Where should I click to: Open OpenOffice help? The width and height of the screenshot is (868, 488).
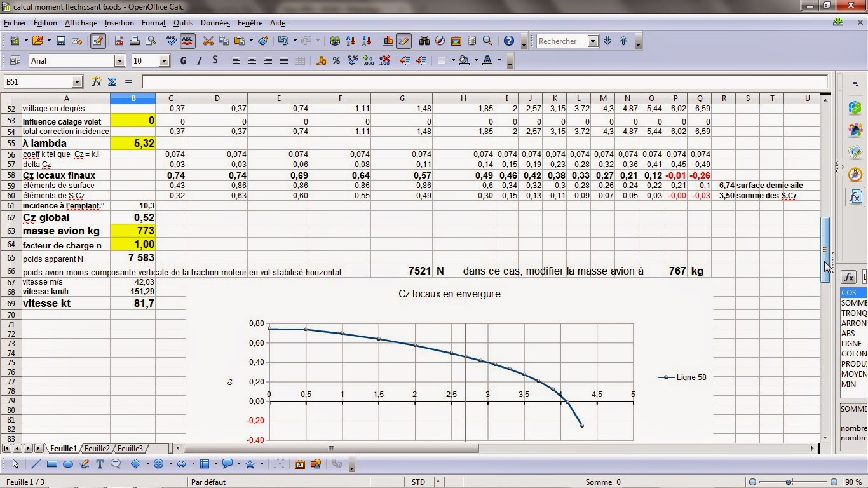509,41
